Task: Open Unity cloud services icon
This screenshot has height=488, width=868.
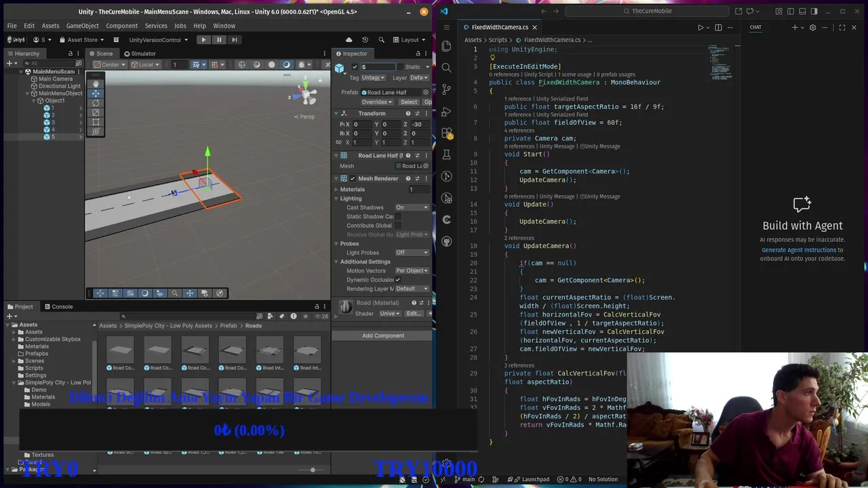Action: 349,40
